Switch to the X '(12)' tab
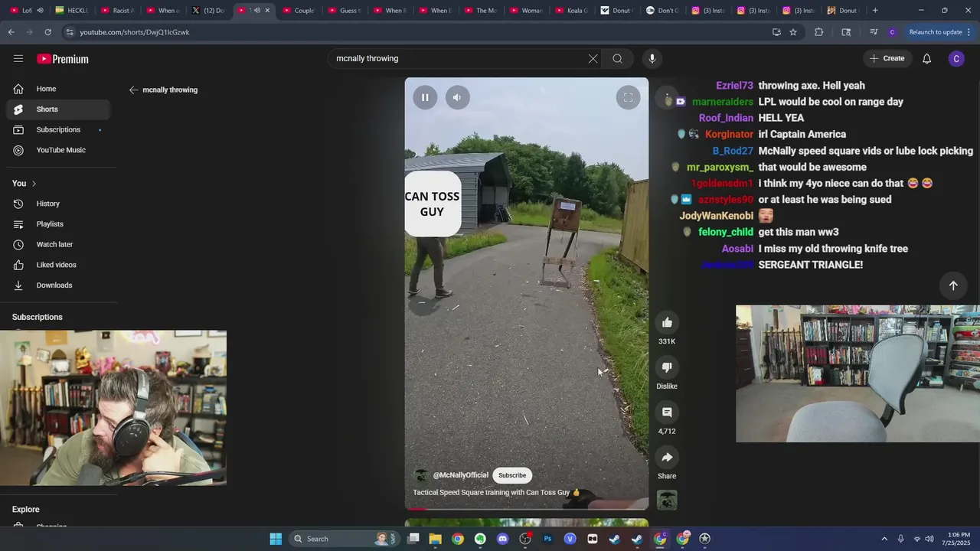This screenshot has width=980, height=551. pos(208,11)
